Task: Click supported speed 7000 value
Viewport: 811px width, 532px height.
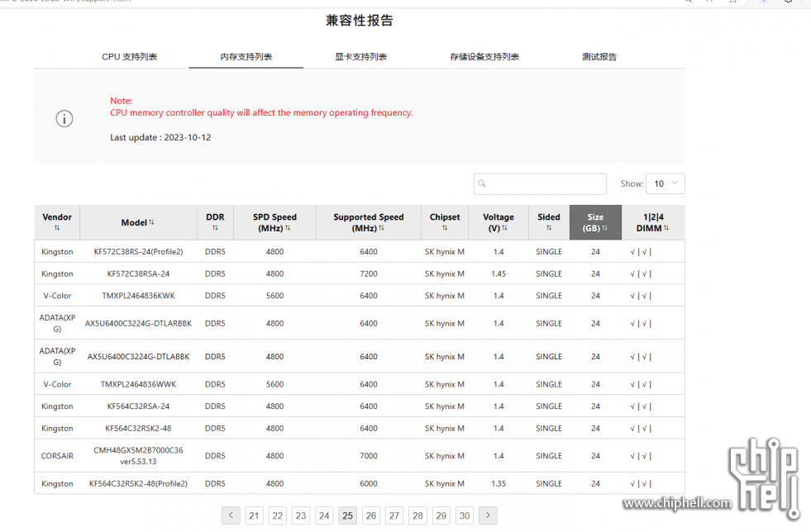Action: [x=369, y=456]
